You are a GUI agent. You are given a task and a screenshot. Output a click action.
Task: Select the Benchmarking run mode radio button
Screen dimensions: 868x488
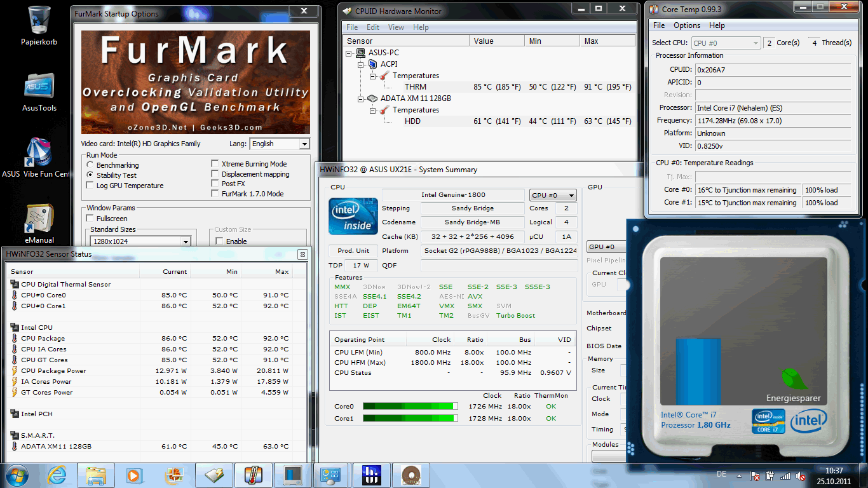pos(90,165)
